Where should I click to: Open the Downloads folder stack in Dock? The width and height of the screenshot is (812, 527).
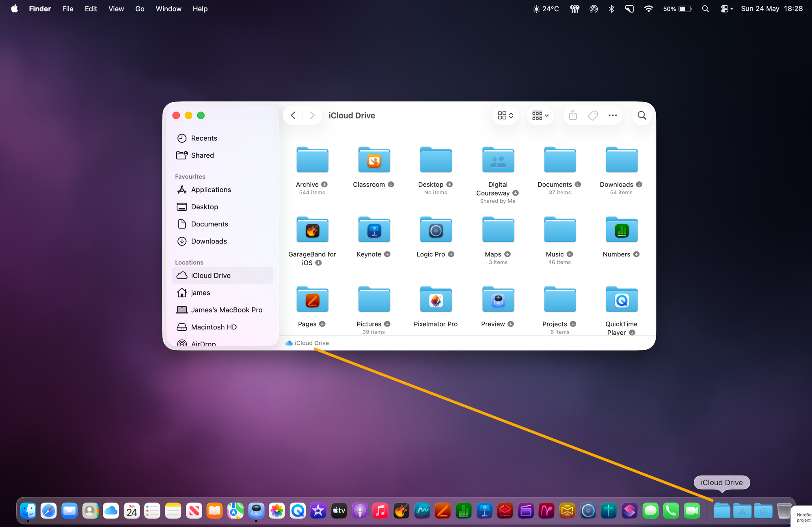point(763,511)
